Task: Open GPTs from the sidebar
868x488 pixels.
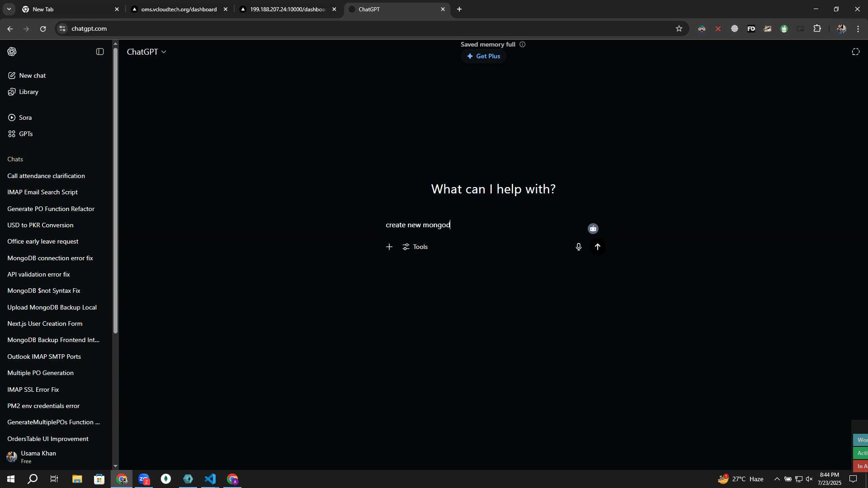Action: pos(21,134)
